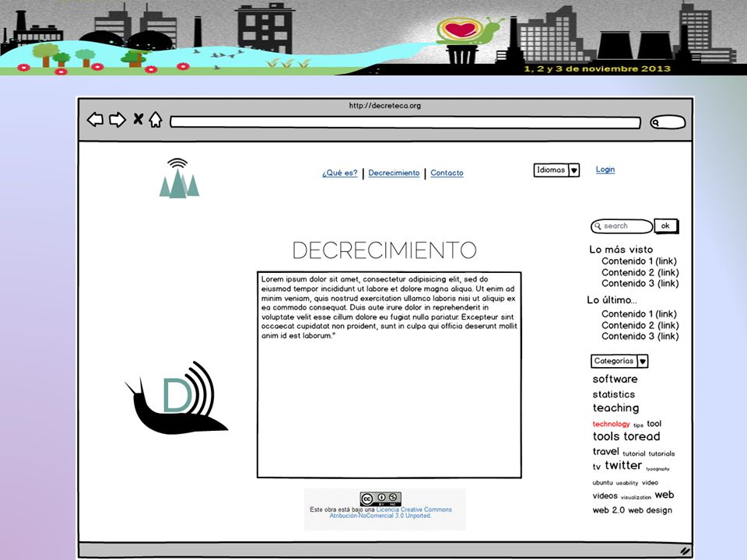Open Contenido 2 under Lo último

click(640, 325)
